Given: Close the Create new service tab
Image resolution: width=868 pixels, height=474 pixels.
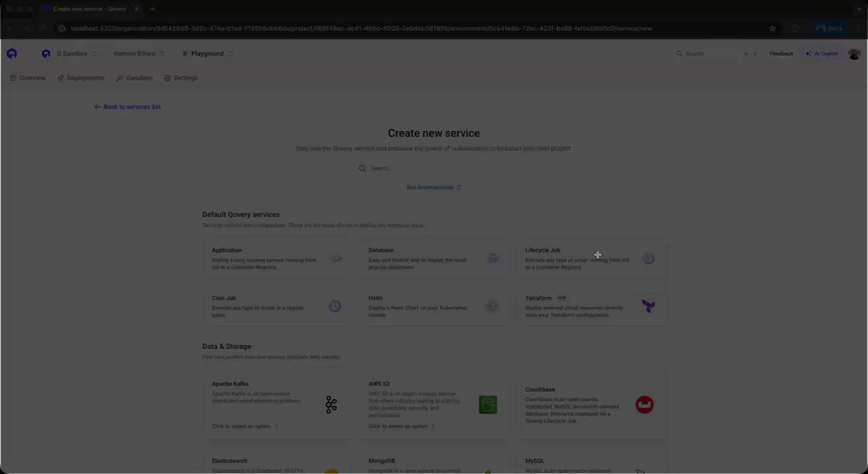Looking at the screenshot, I should [x=136, y=9].
